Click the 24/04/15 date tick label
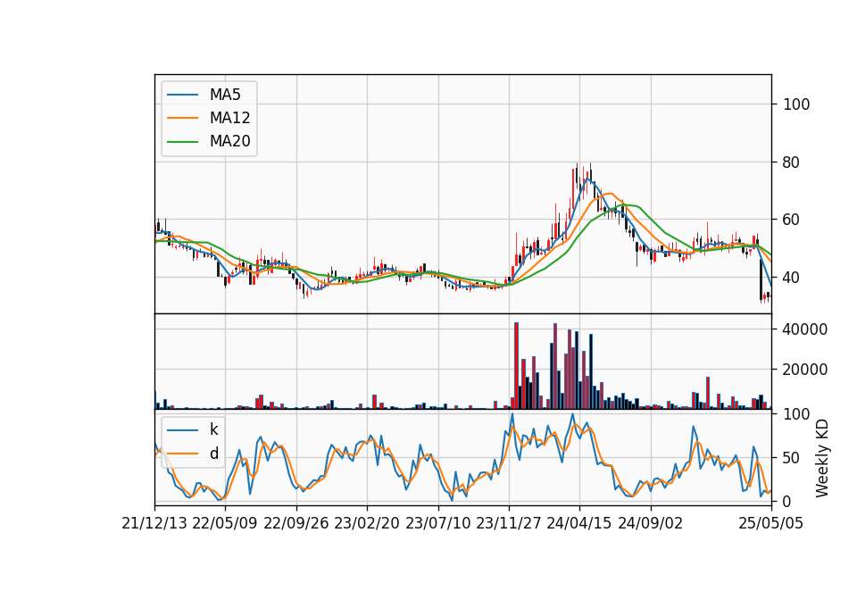The image size is (857, 616). 579,524
